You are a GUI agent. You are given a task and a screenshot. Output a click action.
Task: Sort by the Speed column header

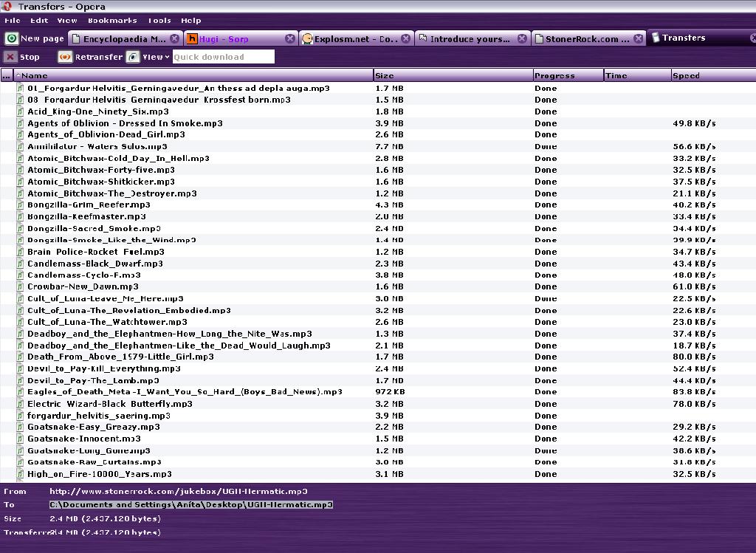click(713, 75)
